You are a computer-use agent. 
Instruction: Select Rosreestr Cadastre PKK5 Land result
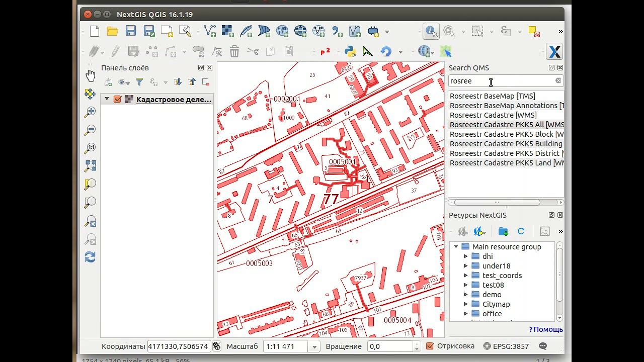click(506, 163)
